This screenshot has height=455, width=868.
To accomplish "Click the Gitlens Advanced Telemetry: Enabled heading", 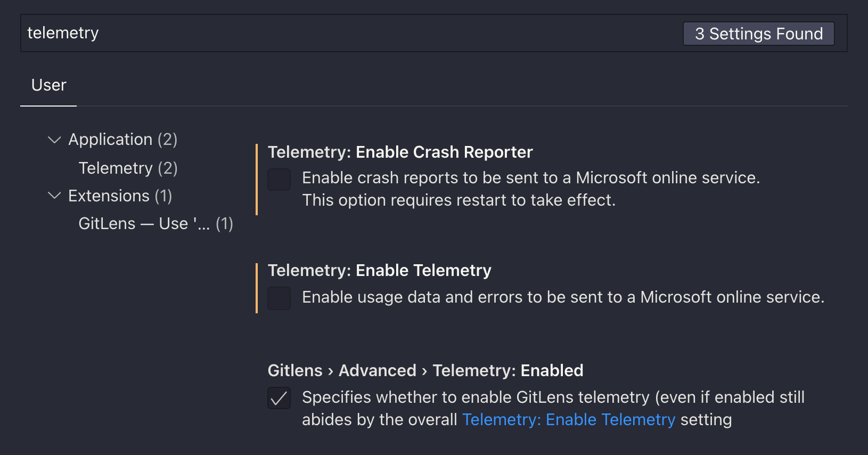I will pyautogui.click(x=425, y=370).
